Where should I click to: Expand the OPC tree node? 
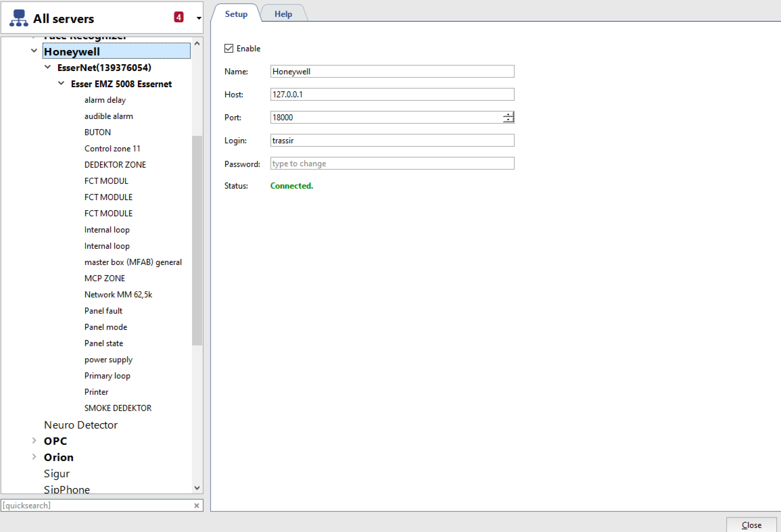[34, 440]
